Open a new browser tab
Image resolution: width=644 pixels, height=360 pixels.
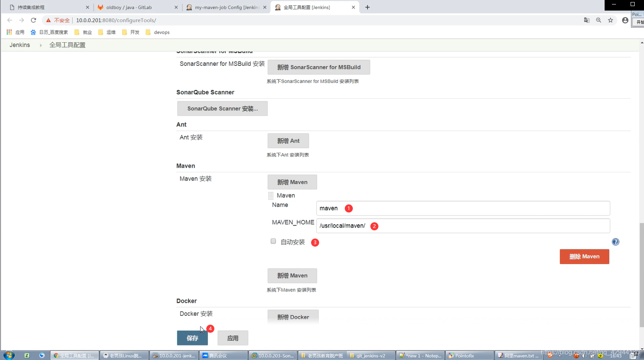pyautogui.click(x=367, y=7)
